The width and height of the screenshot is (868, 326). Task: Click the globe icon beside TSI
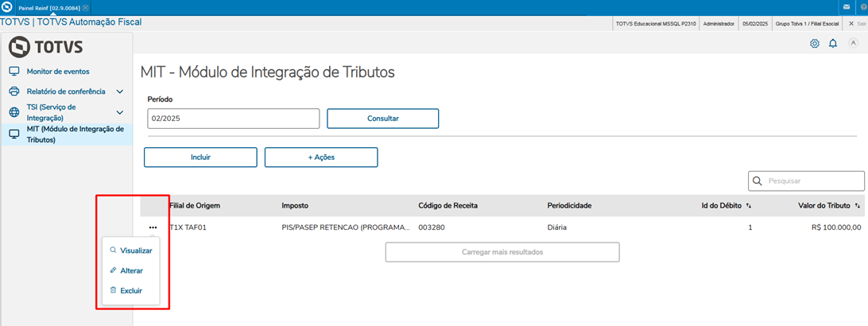click(15, 112)
